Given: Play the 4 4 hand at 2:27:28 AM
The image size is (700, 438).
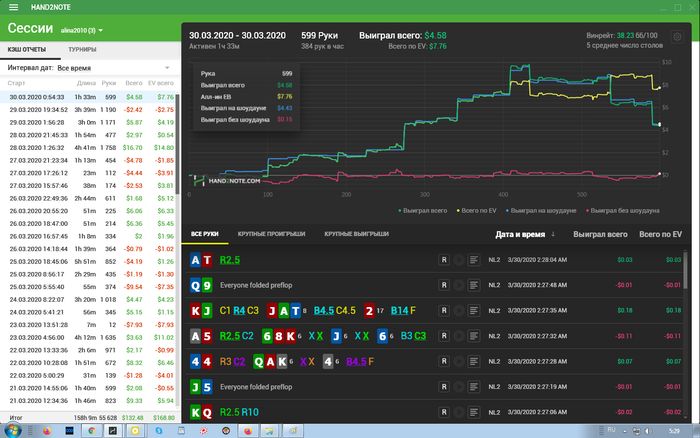Looking at the screenshot, I should click(x=459, y=361).
